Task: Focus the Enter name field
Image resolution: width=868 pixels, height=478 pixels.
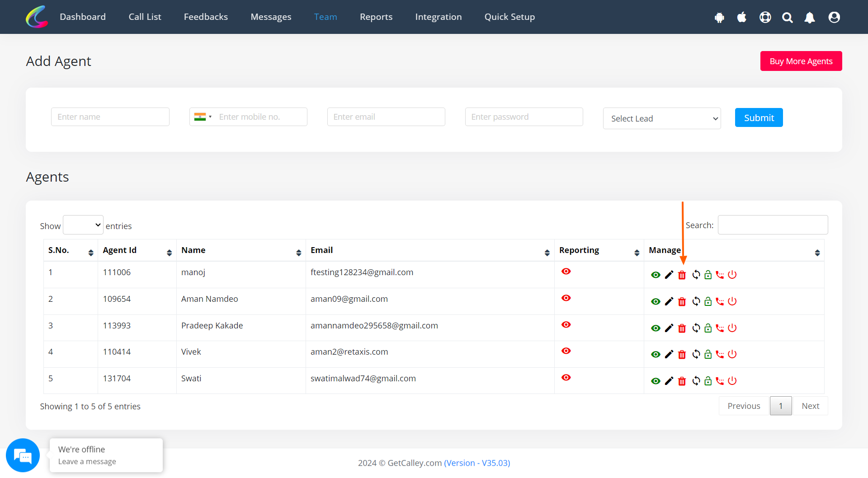Action: tap(110, 117)
